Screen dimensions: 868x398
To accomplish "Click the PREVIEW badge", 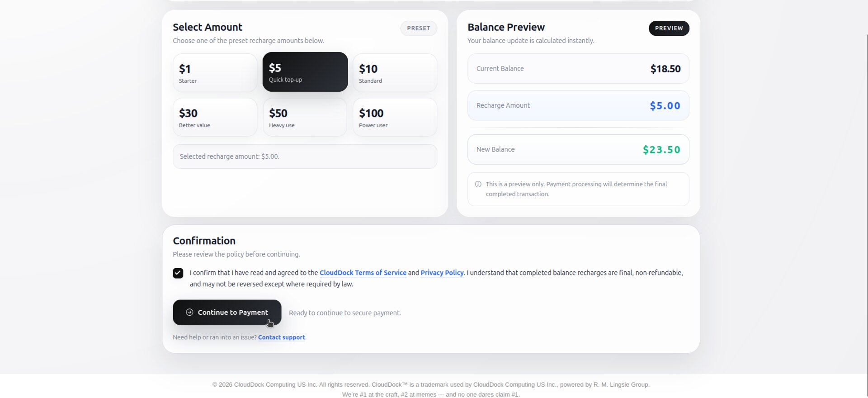I will (669, 28).
